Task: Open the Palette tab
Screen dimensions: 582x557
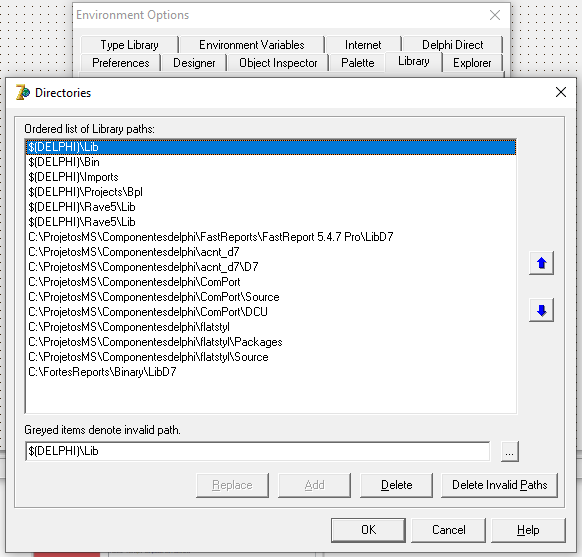Action: (x=357, y=63)
